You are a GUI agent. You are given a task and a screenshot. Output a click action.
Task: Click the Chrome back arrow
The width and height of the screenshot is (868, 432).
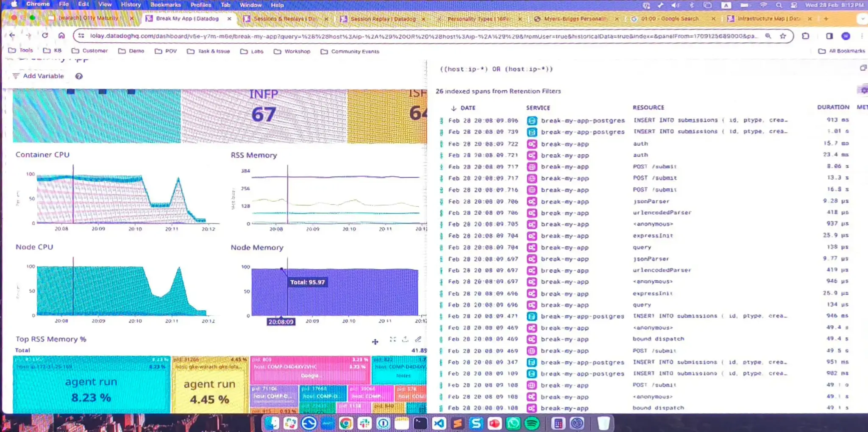click(12, 36)
